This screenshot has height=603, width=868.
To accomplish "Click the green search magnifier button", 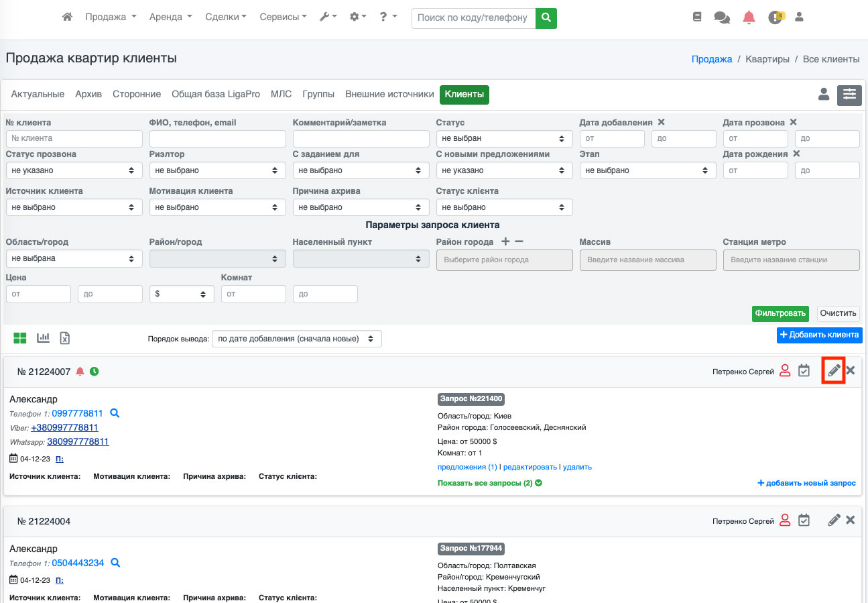I will click(546, 17).
